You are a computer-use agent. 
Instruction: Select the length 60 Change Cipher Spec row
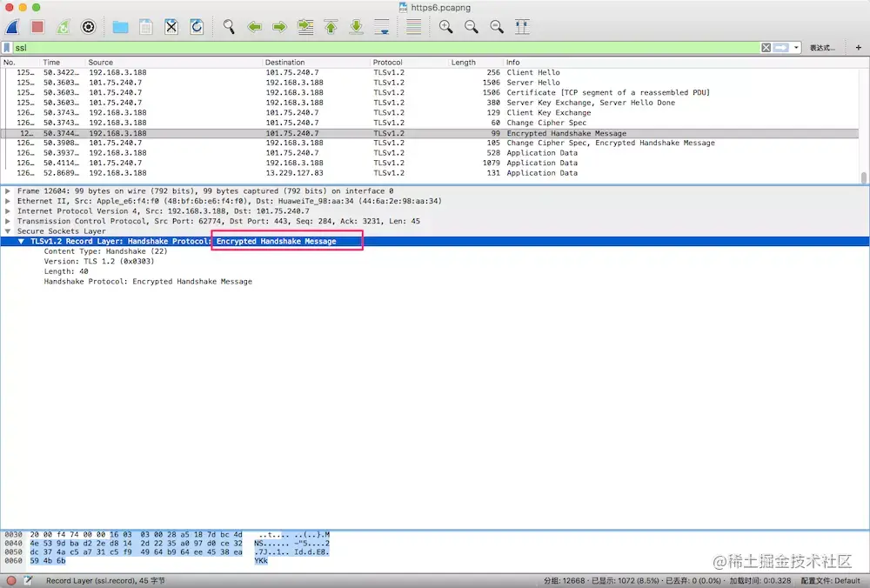click(430, 123)
